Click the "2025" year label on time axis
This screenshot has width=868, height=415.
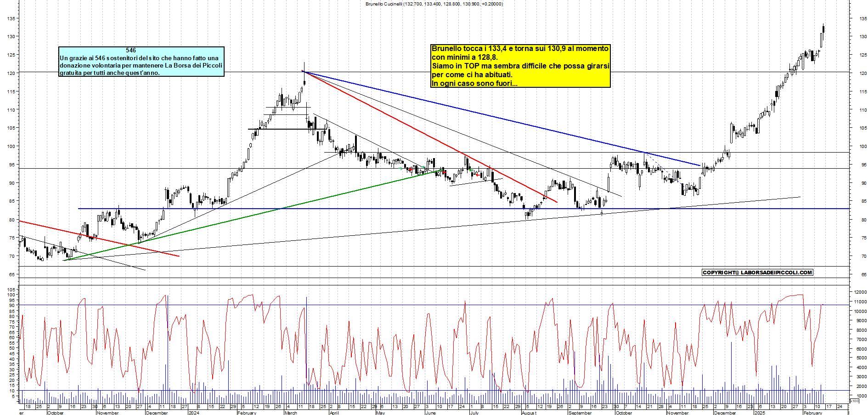point(760,413)
